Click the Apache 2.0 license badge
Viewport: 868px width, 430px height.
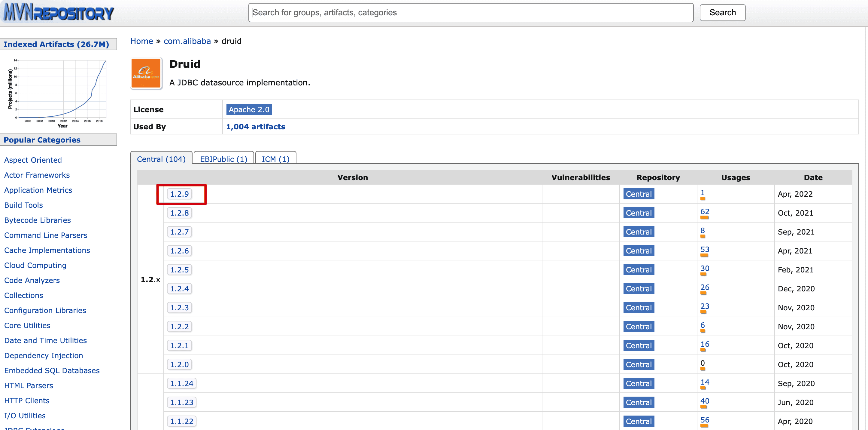click(x=249, y=110)
